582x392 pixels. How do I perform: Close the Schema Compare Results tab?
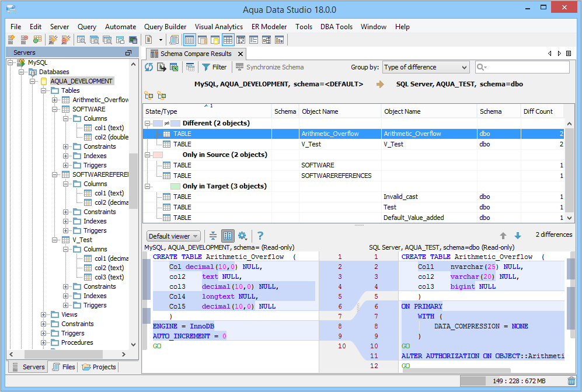[x=241, y=54]
